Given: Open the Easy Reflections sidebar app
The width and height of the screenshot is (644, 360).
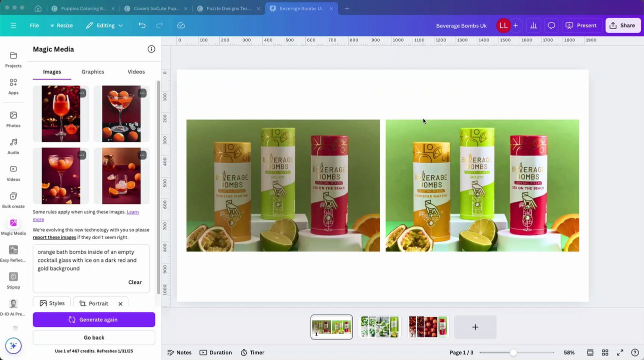Looking at the screenshot, I should click(x=13, y=254).
